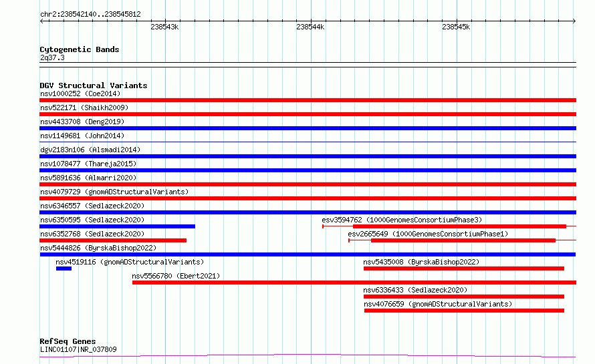This screenshot has width=595, height=364.
Task: Select the red bar under nsv1000252
Action: pyautogui.click(x=308, y=100)
